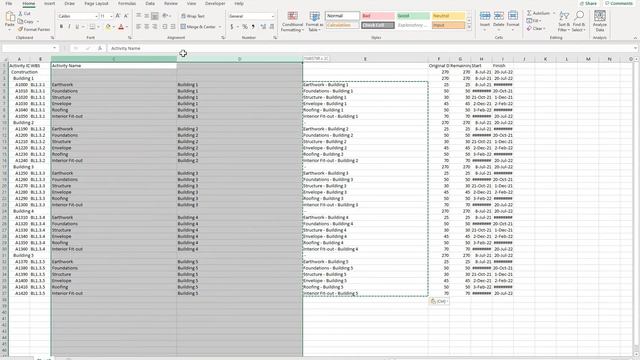Switch to the Insert tab
Viewport: 640px width, 360px height.
point(49,3)
